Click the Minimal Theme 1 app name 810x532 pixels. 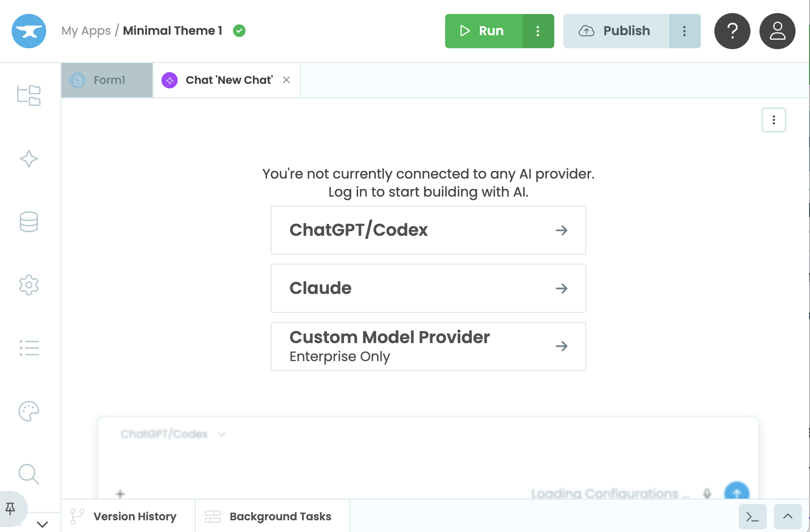click(173, 31)
